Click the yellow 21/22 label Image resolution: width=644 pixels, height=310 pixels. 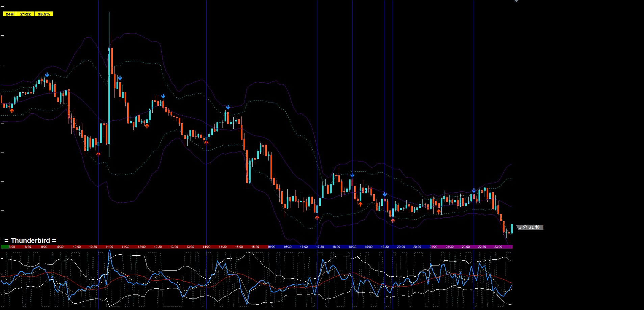[x=25, y=14]
